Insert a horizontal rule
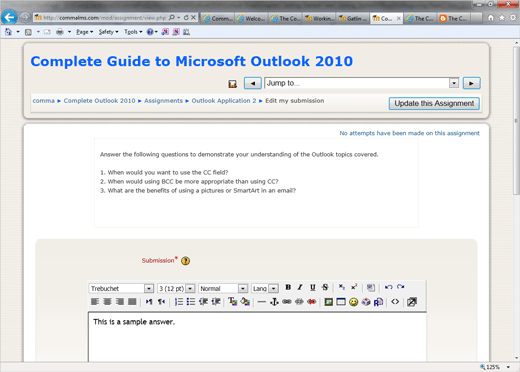The image size is (520, 372). pos(262,302)
